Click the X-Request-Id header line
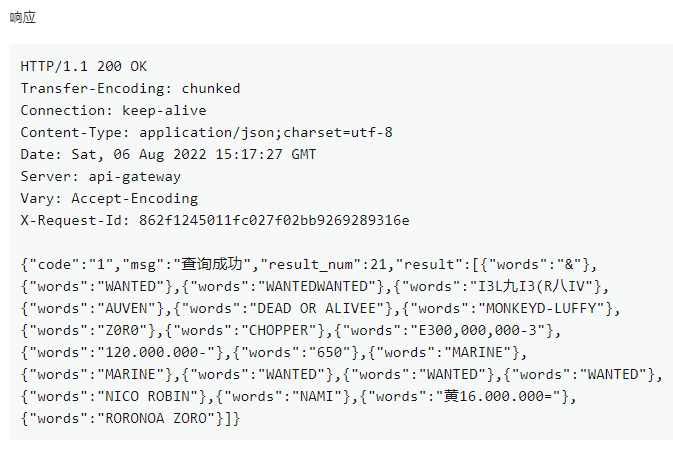 tap(214, 220)
